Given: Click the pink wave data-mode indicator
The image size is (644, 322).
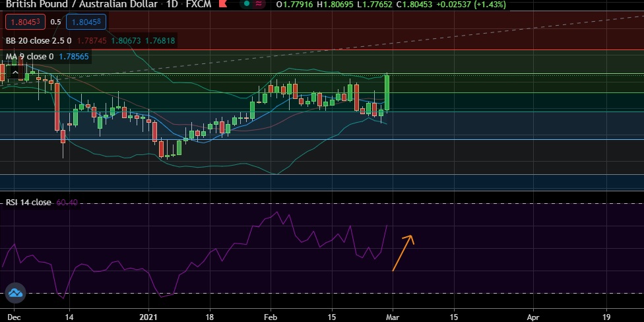Looking at the screenshot, I should click(259, 4).
